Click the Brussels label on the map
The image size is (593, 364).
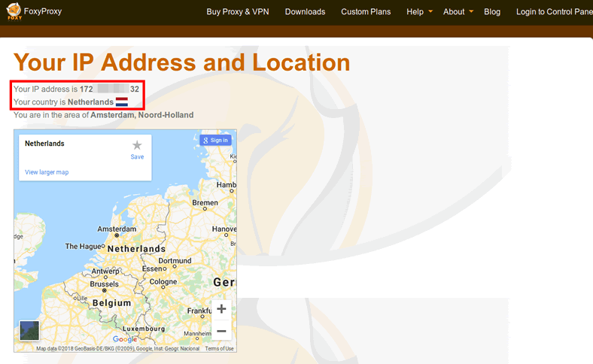[x=104, y=284]
